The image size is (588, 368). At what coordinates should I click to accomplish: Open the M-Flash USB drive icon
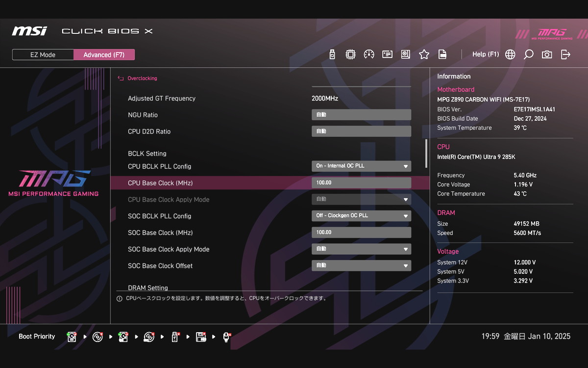click(332, 54)
